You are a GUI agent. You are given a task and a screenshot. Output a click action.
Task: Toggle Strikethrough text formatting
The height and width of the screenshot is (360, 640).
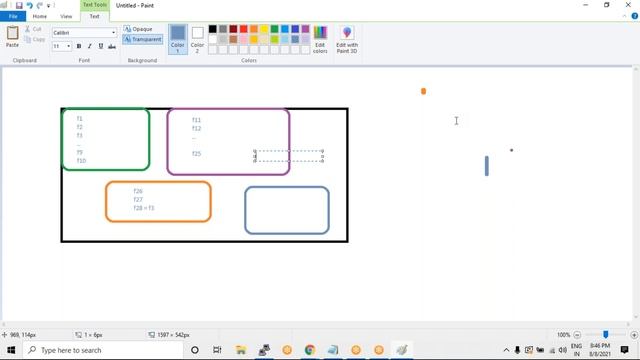[x=112, y=47]
